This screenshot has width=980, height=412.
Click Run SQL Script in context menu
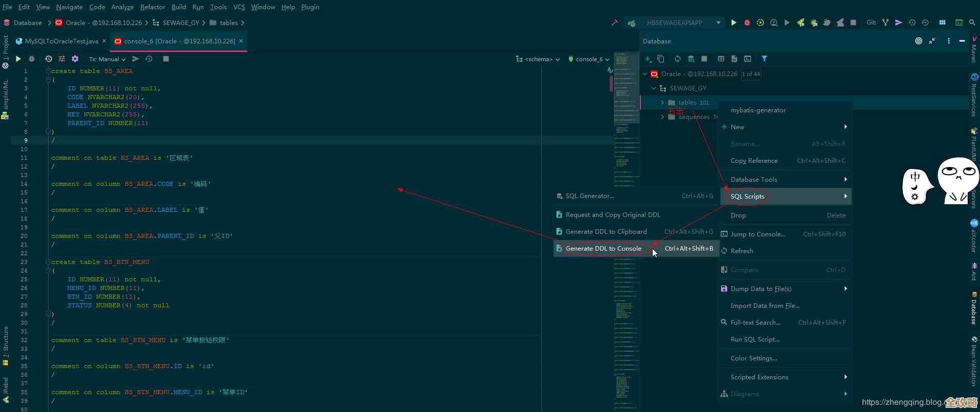tap(754, 340)
